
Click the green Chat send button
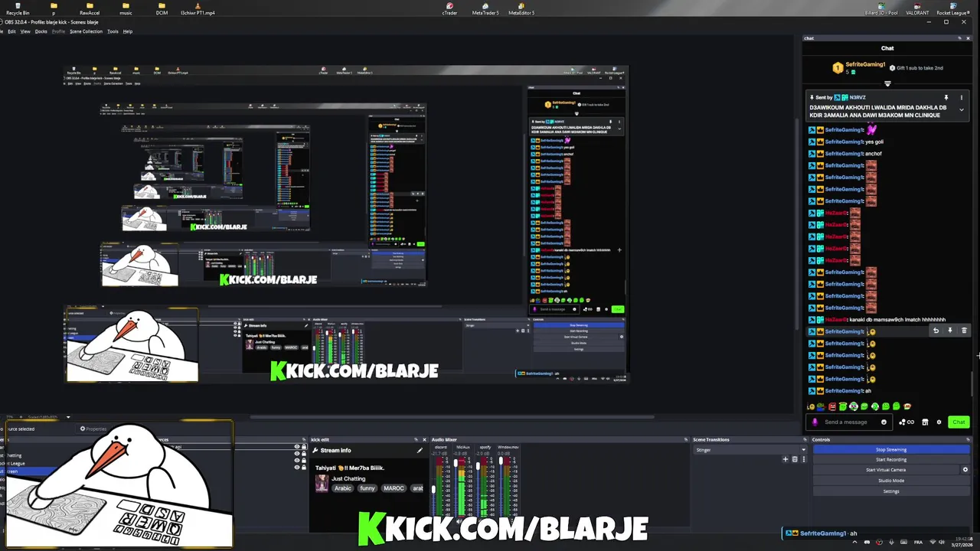(x=959, y=422)
